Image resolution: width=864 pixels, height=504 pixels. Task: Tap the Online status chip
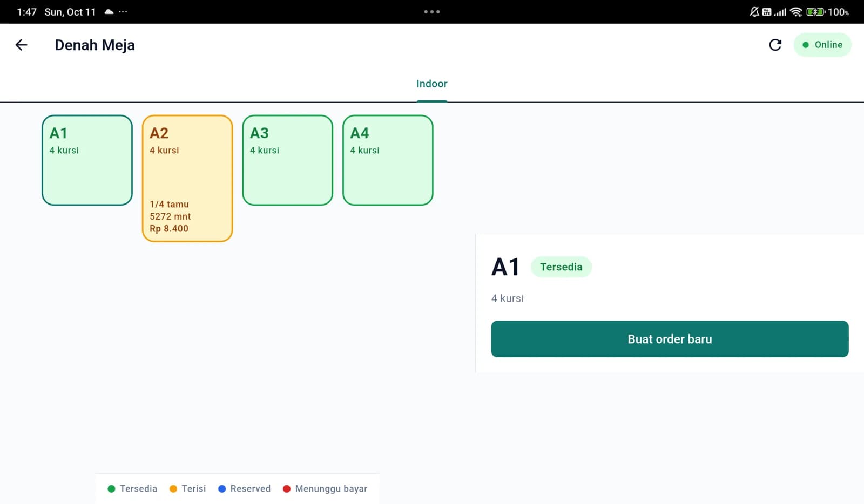tap(822, 45)
